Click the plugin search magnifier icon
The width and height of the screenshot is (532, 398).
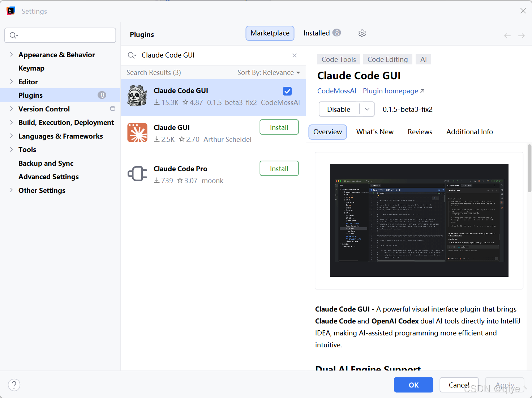[x=132, y=55]
